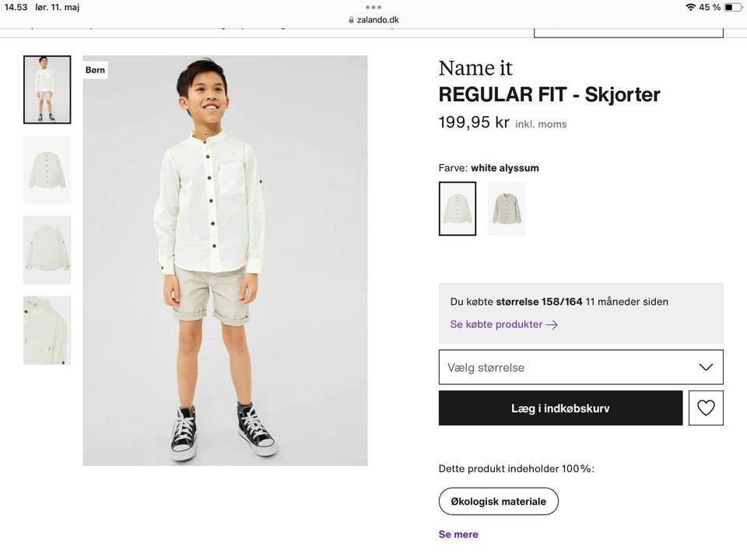
Task: Tap the Wi-Fi icon in status bar
Action: (x=690, y=7)
